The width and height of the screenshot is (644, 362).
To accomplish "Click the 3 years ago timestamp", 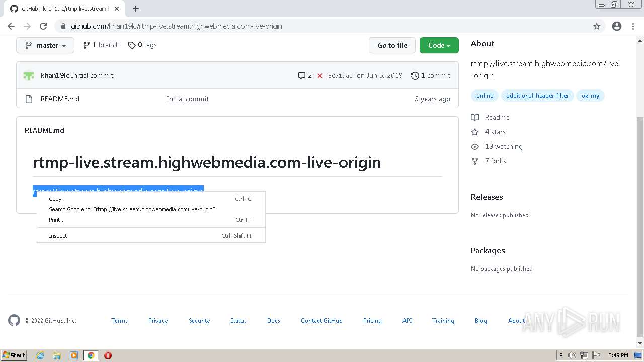I will point(432,99).
